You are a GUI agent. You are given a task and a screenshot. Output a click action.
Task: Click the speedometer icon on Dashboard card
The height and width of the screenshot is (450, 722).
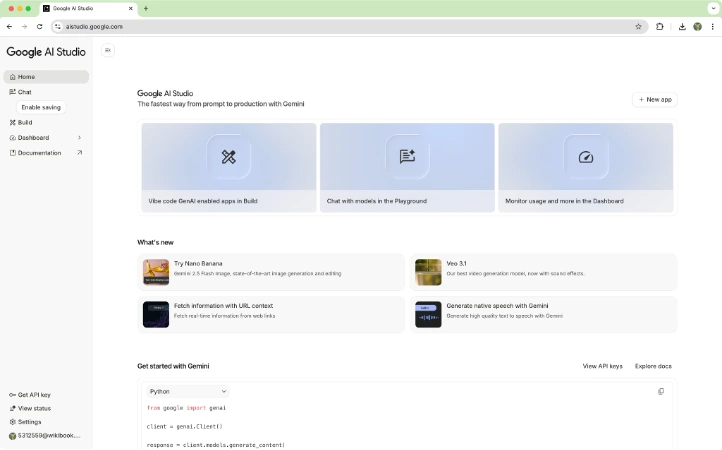[x=586, y=157]
